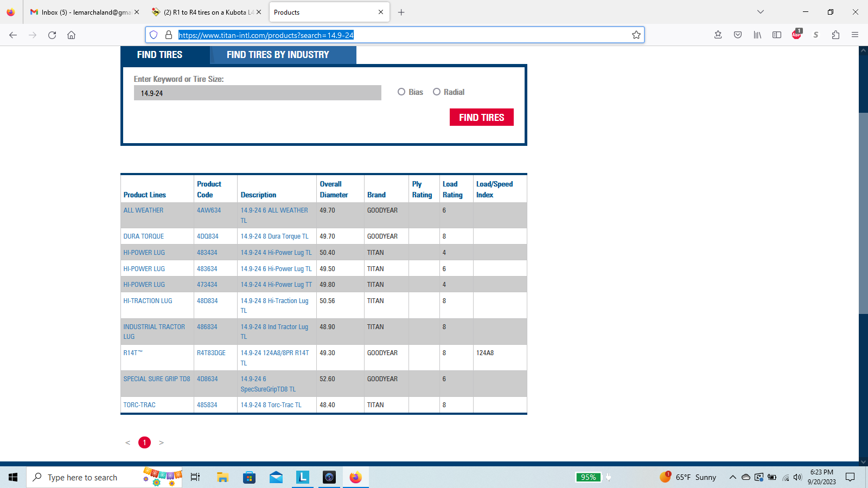Go to results page 1

click(144, 442)
